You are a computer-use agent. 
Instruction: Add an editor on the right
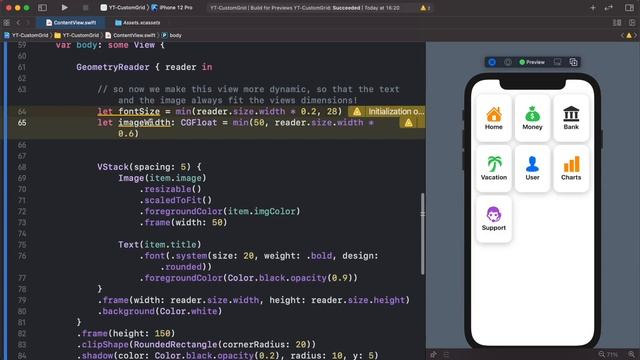coord(632,22)
